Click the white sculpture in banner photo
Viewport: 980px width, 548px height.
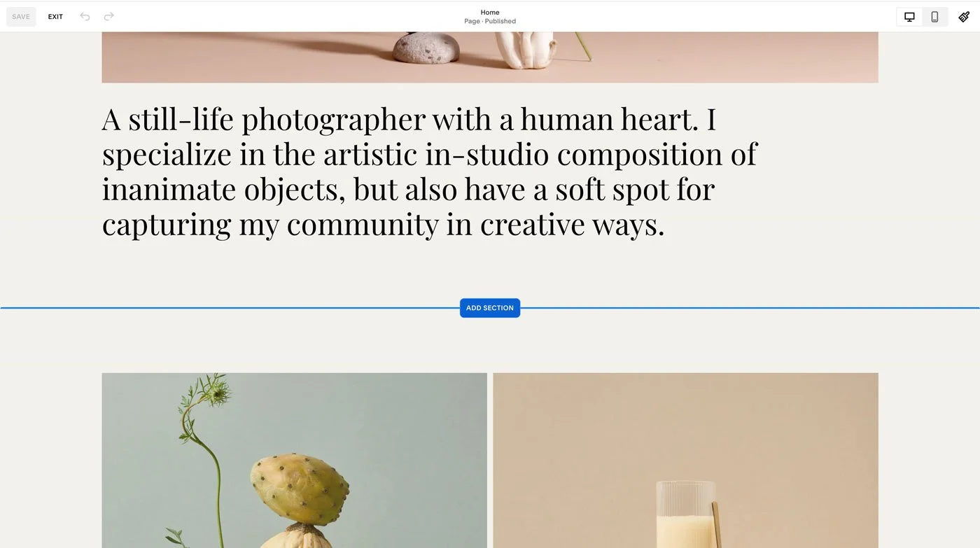tap(526, 50)
